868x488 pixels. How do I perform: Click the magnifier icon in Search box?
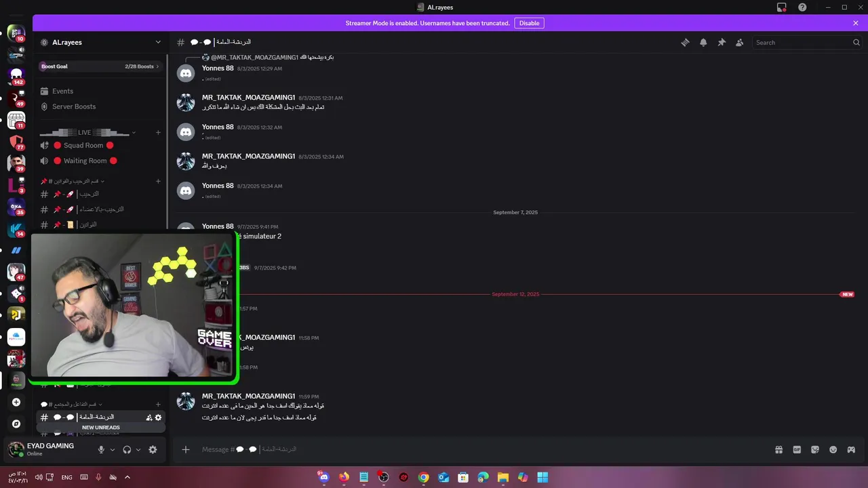(x=856, y=42)
